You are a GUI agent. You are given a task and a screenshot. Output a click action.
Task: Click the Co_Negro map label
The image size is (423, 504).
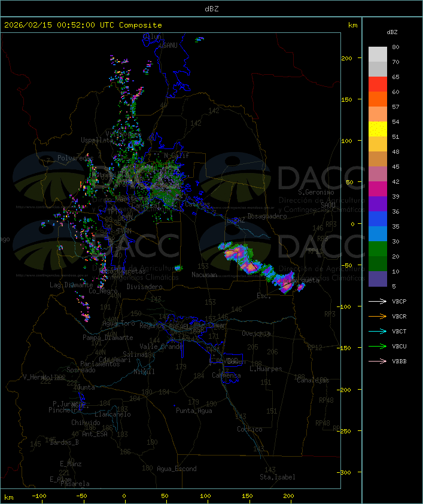coord(103,291)
